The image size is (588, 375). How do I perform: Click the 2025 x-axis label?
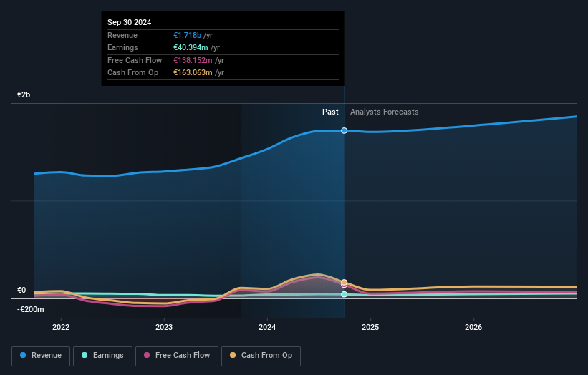click(x=370, y=327)
